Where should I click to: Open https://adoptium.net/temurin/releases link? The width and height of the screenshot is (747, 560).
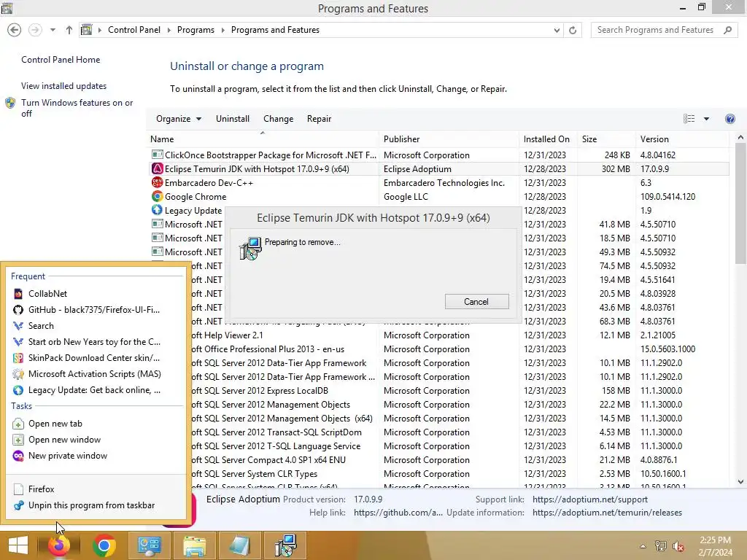pyautogui.click(x=607, y=513)
